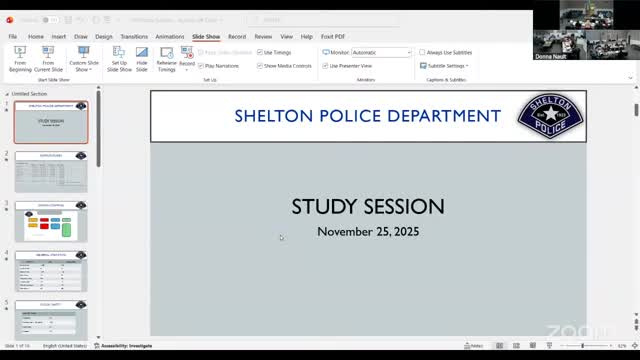Switch to Reading View icon
The image size is (640, 360).
click(533, 346)
